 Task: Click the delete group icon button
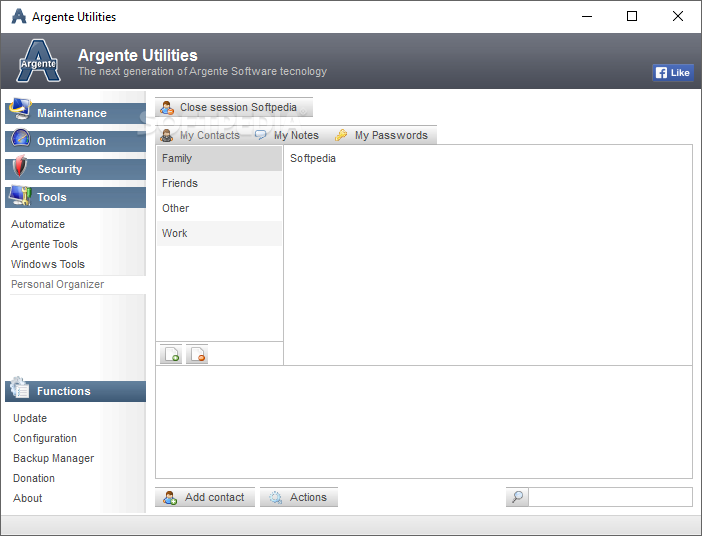pyautogui.click(x=197, y=354)
